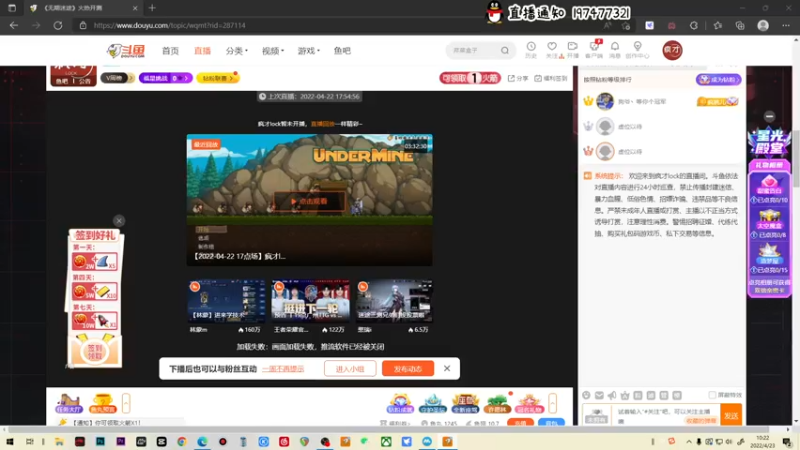Close the 签到好礼 popup
This screenshot has height=450, width=800.
(x=119, y=220)
